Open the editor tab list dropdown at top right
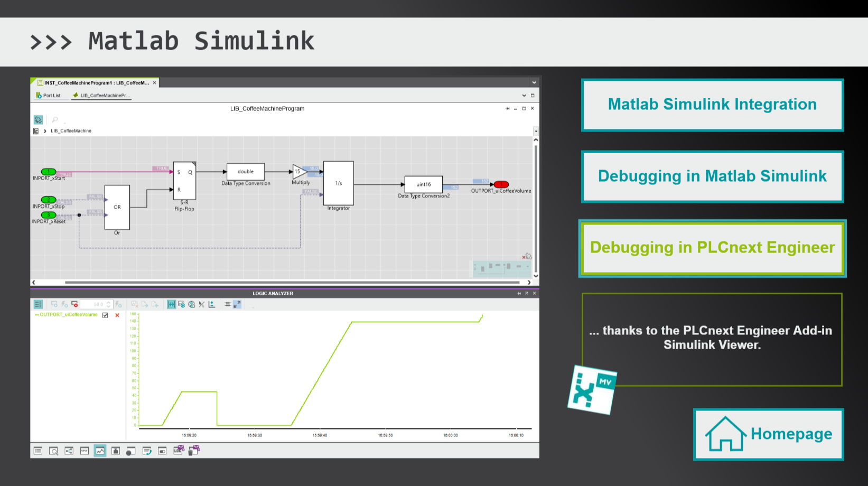Screen dimensions: 868x486 [534, 82]
